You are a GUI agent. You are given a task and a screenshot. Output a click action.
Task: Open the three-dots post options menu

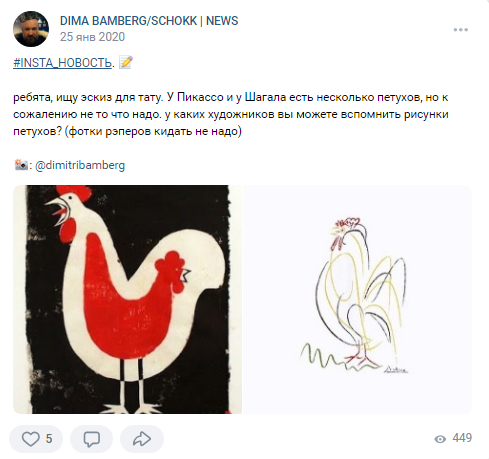pos(461,30)
